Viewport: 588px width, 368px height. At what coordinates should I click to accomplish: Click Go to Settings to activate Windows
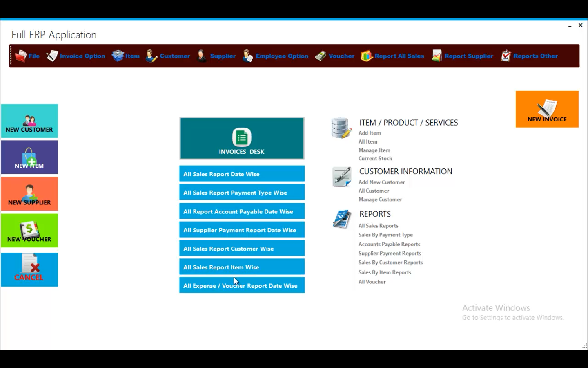(513, 317)
